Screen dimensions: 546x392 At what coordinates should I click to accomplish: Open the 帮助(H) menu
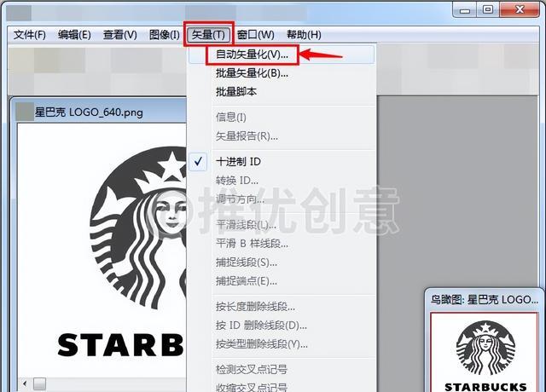[x=304, y=35]
